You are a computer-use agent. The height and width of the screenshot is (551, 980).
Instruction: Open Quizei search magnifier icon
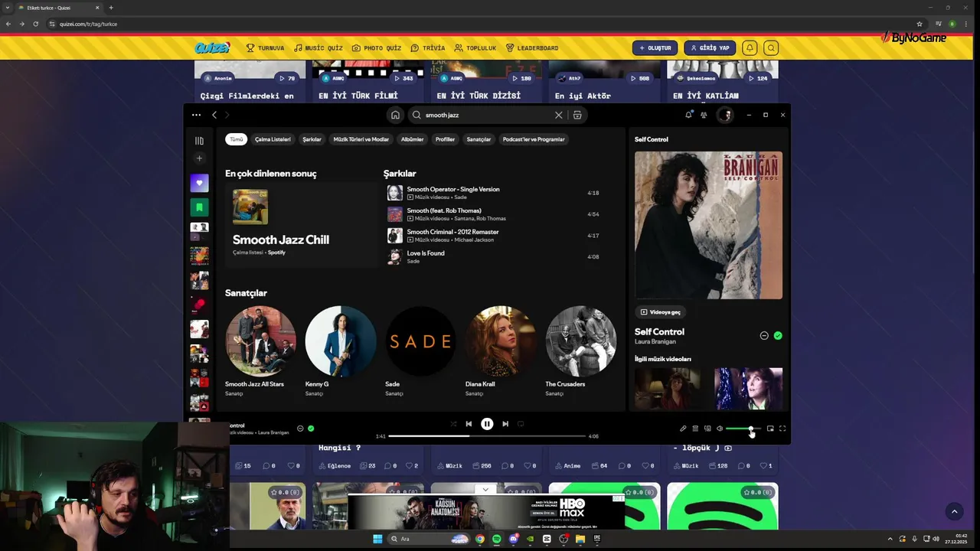771,48
